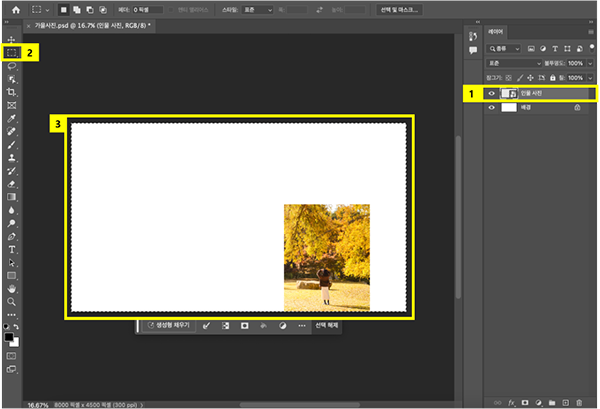Open the Opacity slider dropdown
This screenshot has height=409, width=600.
tap(590, 63)
